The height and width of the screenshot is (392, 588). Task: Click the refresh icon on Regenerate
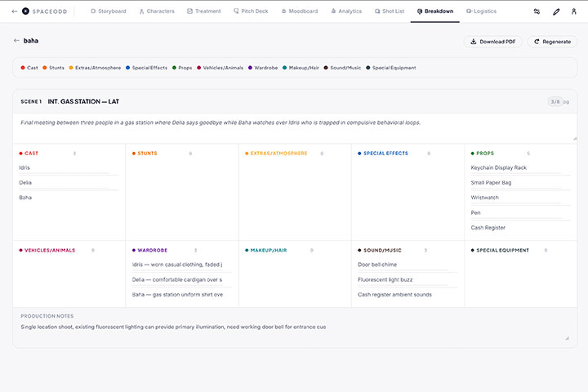(x=537, y=41)
